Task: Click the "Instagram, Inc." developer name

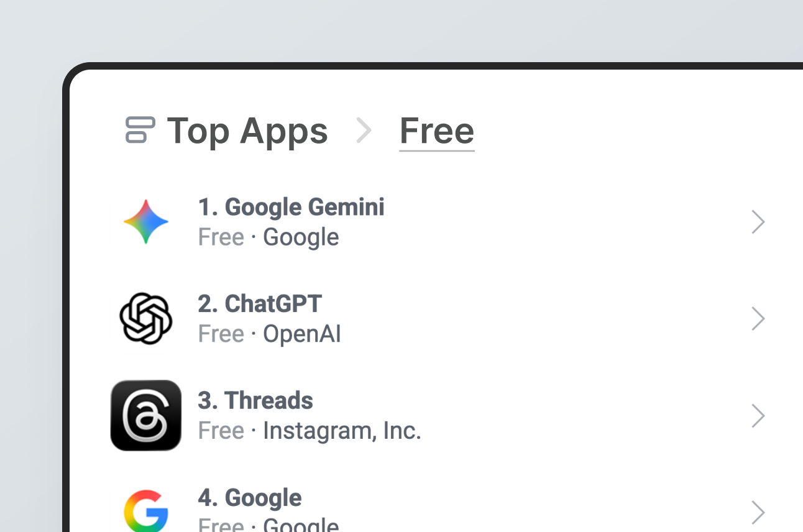Action: [x=342, y=431]
